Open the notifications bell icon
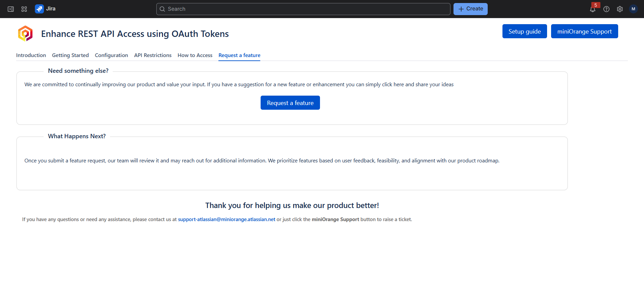 (x=593, y=9)
